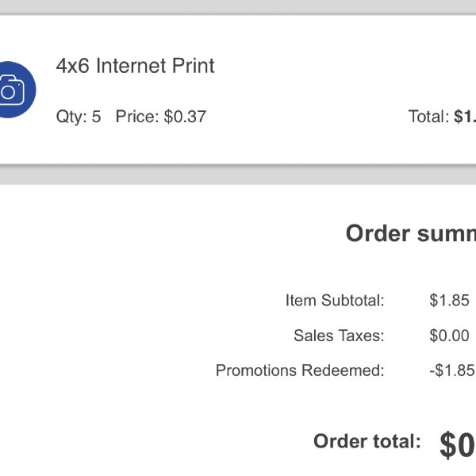Image resolution: width=476 pixels, height=476 pixels.
Task: Click the 4x6 size text in title
Action: [73, 66]
